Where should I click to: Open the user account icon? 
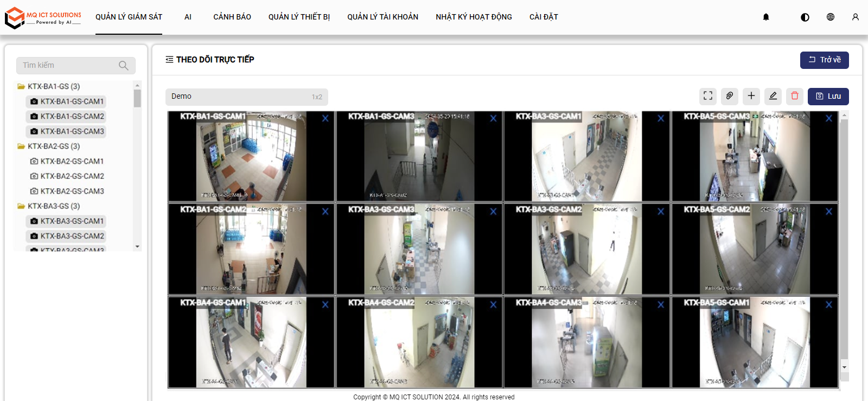click(x=856, y=17)
